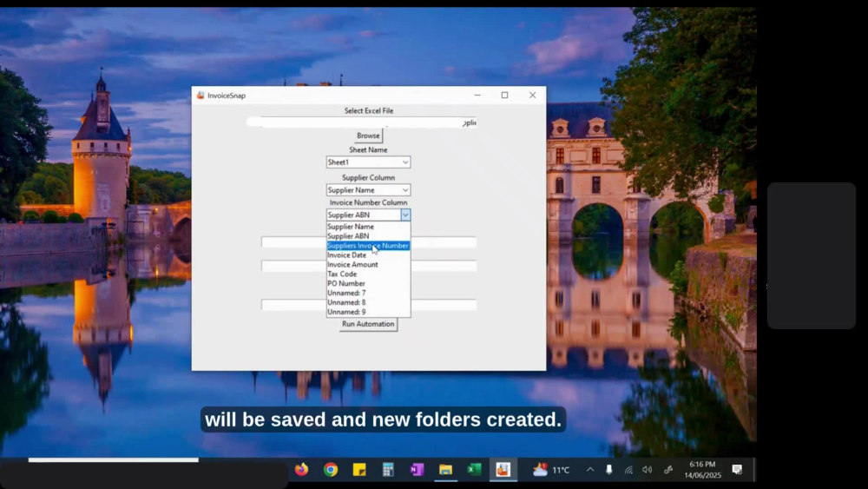Click the pen/link tray icon
Screen dimensions: 868x489
[668, 470]
